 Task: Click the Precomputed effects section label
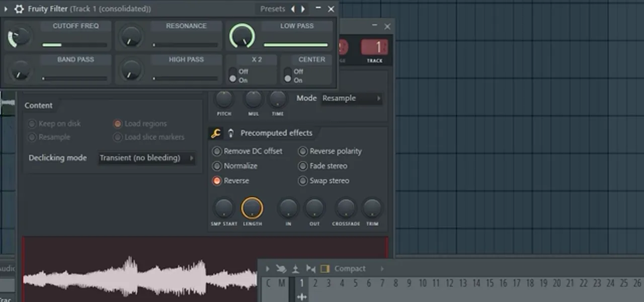pyautogui.click(x=276, y=133)
